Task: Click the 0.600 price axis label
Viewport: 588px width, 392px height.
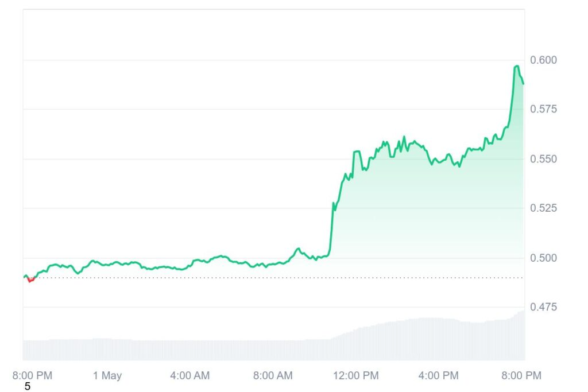Action: (544, 60)
